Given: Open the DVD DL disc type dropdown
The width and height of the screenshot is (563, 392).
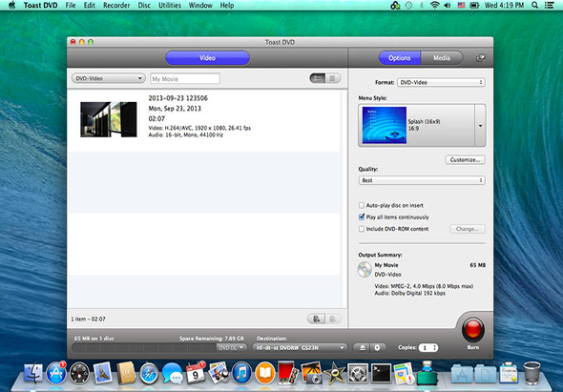Looking at the screenshot, I should point(232,347).
